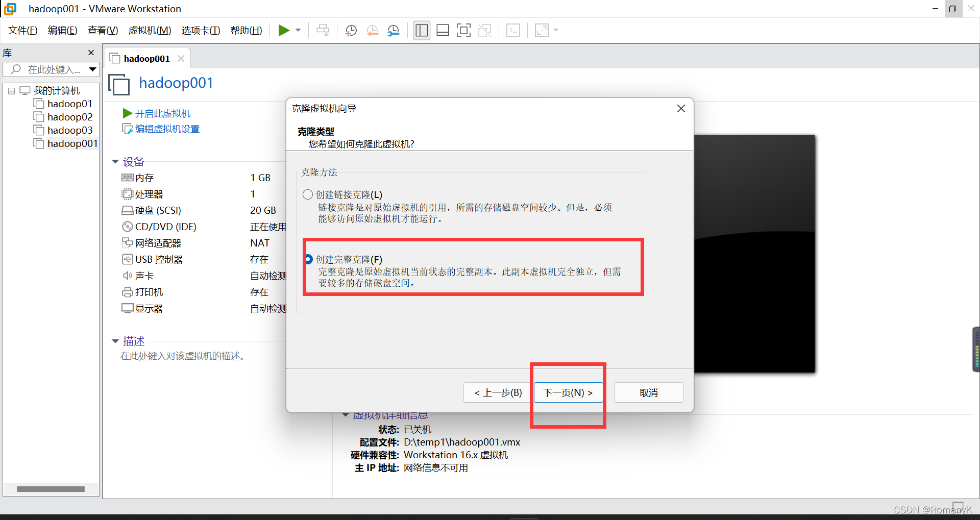Open the stretch display dropdown arrow
980x520 pixels.
(x=556, y=31)
